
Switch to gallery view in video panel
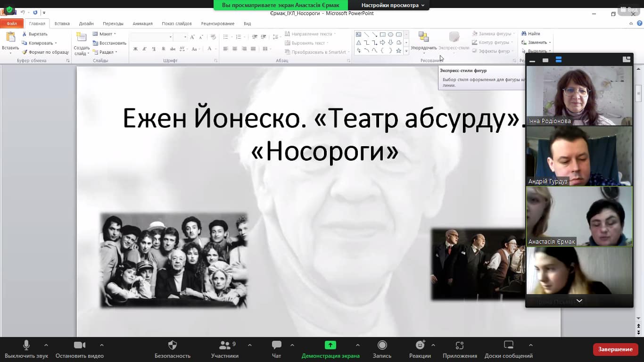[x=626, y=60]
